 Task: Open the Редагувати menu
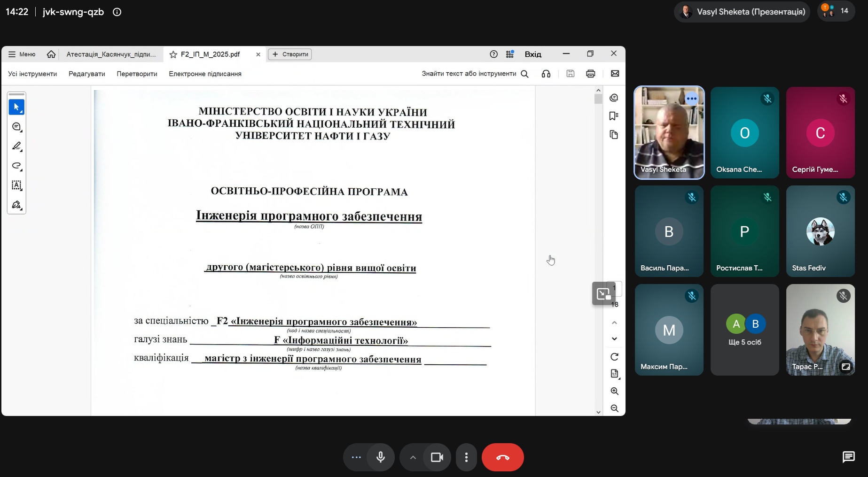87,74
